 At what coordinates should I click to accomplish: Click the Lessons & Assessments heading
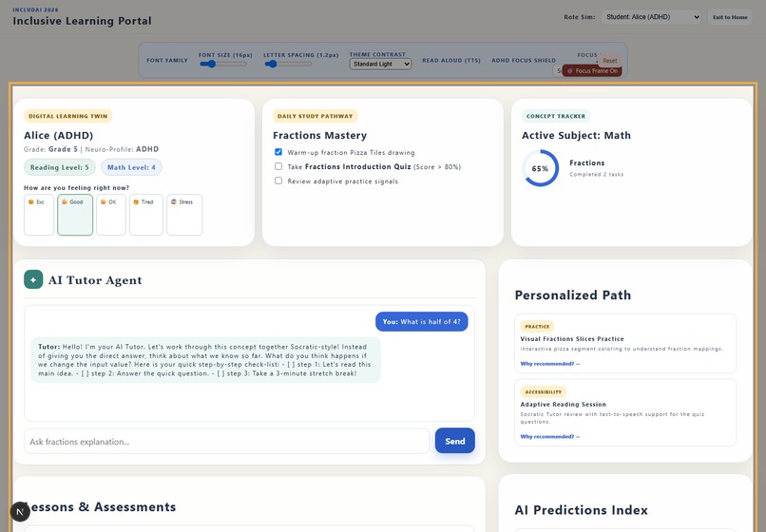(100, 507)
